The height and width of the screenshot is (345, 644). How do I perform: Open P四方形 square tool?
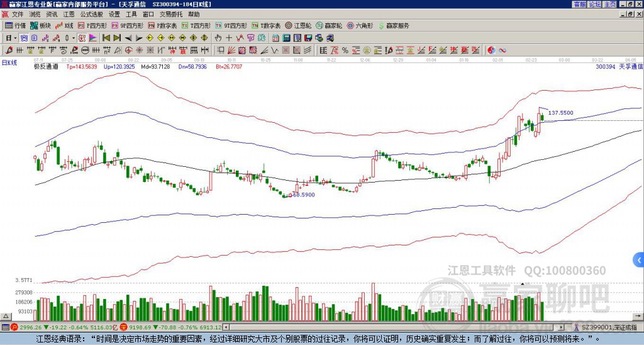tap(93, 25)
